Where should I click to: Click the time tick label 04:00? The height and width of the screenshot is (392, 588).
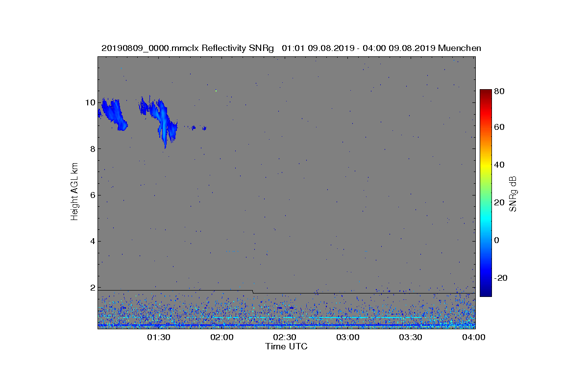click(x=473, y=338)
